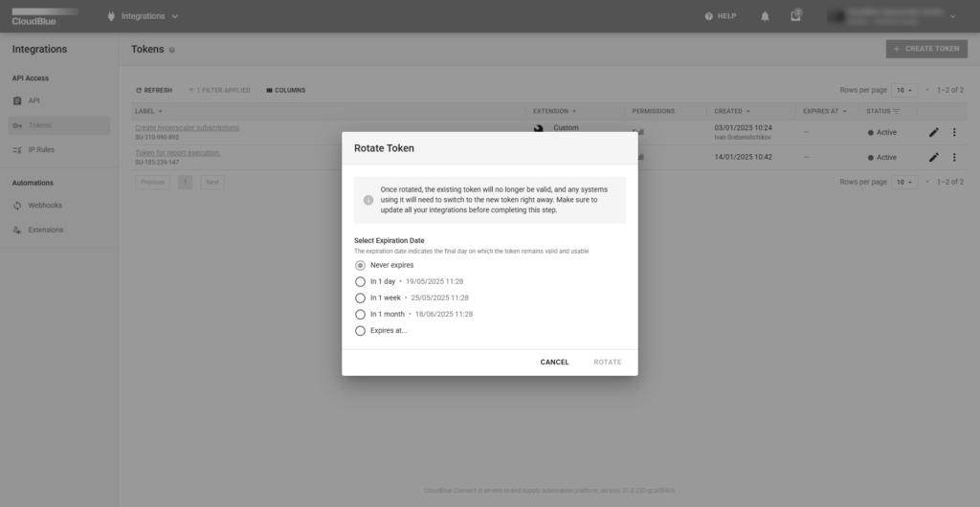
Task: Change top Rows per page dropdown
Action: coord(904,91)
